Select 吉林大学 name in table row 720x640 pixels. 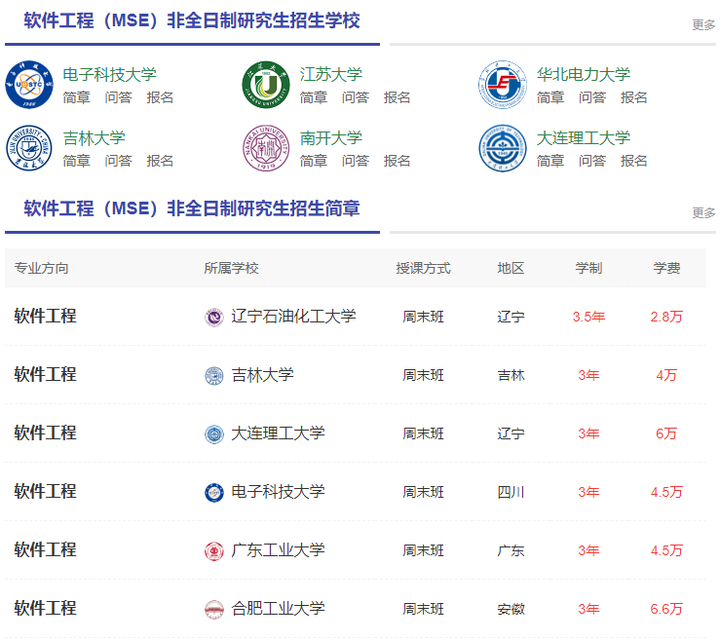click(263, 375)
